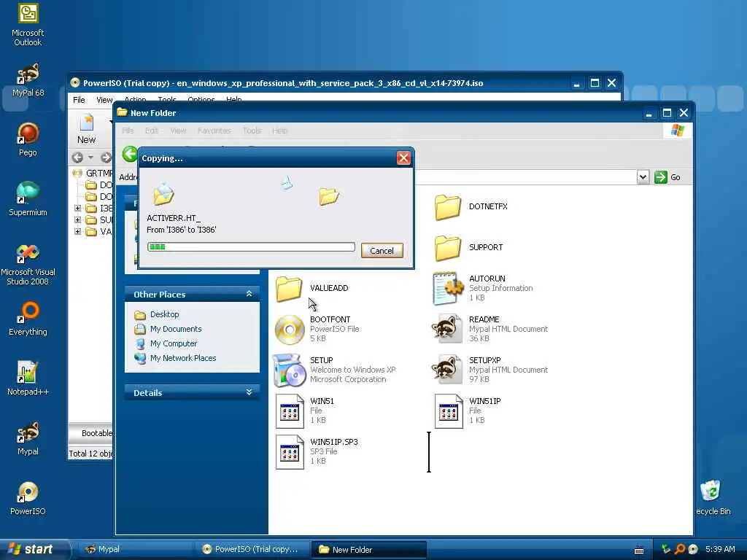
Task: Expand the I38 tree node in PowerISO
Action: pyautogui.click(x=77, y=208)
